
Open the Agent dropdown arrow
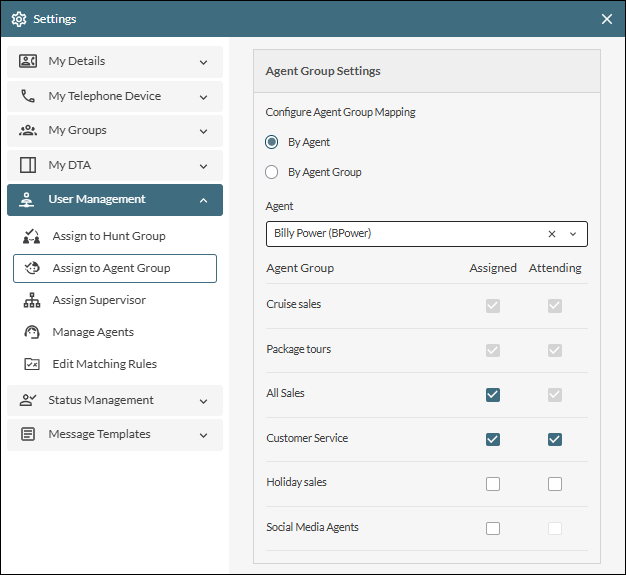pos(573,234)
